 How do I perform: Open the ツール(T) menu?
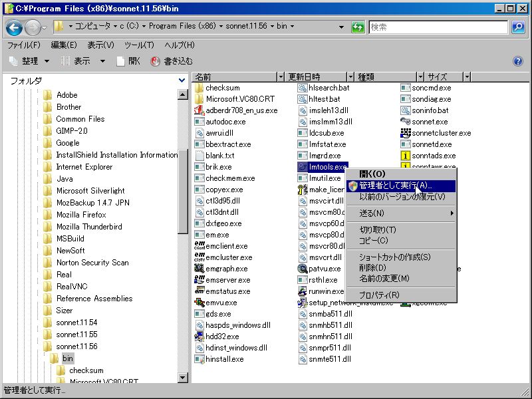point(139,45)
